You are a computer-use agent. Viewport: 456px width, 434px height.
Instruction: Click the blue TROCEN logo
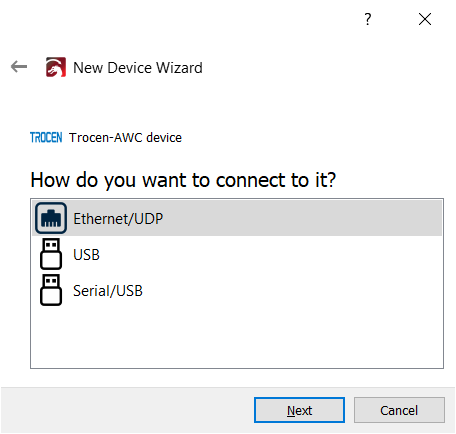(46, 137)
